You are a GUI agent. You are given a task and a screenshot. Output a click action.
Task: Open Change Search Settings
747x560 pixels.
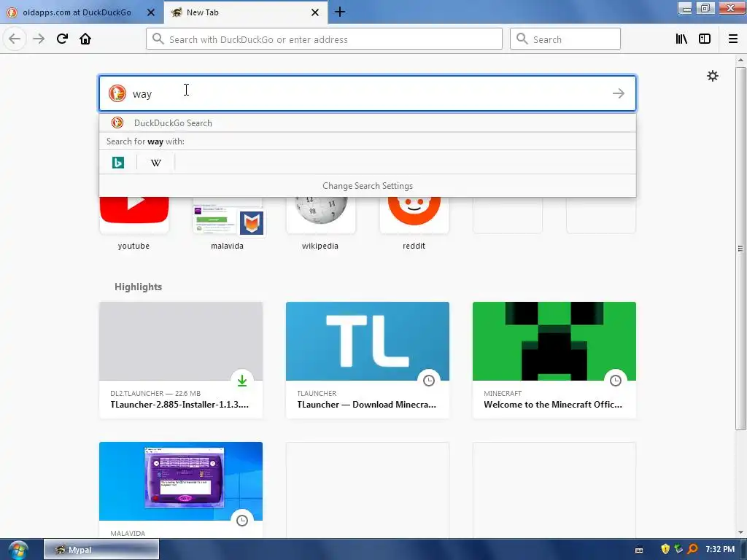point(368,186)
